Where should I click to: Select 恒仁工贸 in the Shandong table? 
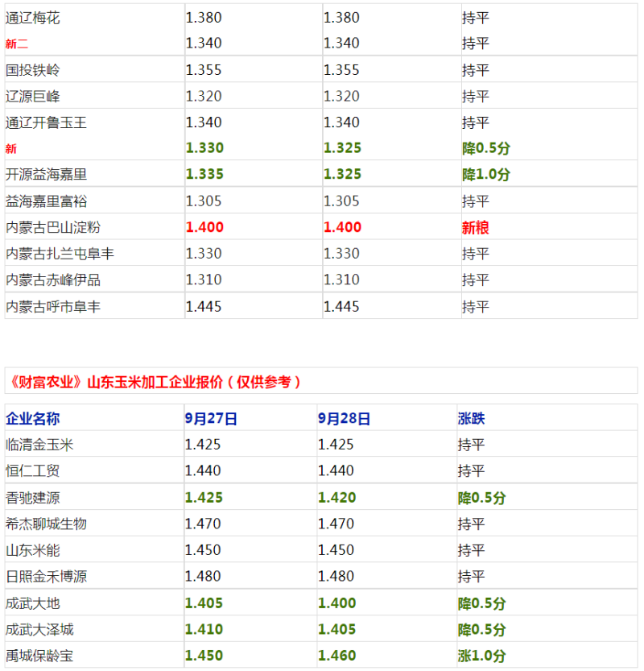32,471
